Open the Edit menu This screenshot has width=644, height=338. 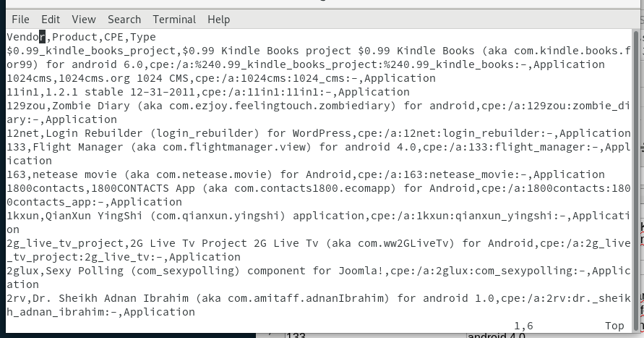[x=51, y=20]
